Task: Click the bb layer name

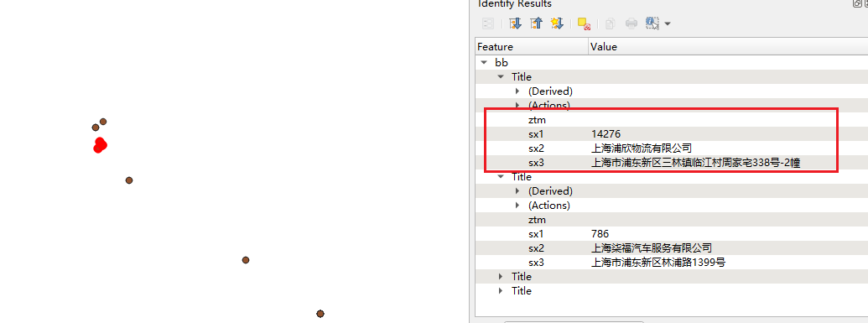Action: (x=502, y=63)
